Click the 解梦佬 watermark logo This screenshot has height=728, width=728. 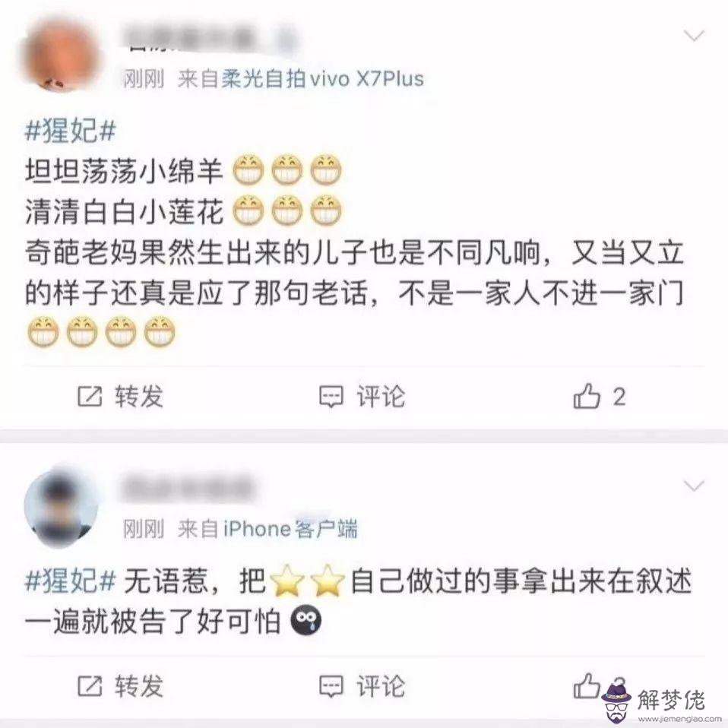coord(658,702)
